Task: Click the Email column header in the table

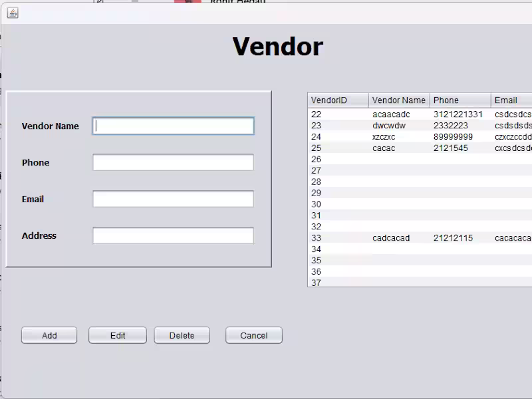Action: (511, 100)
